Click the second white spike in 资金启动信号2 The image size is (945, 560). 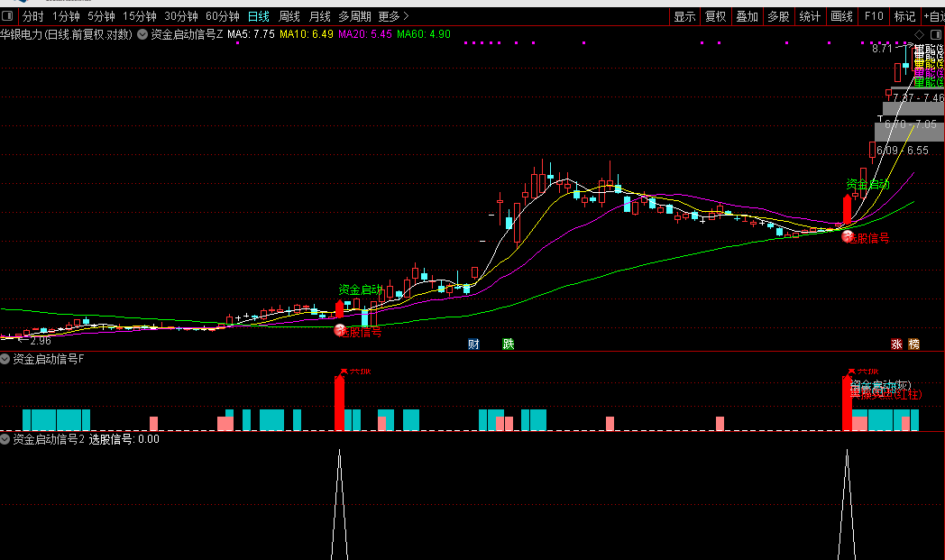847,505
